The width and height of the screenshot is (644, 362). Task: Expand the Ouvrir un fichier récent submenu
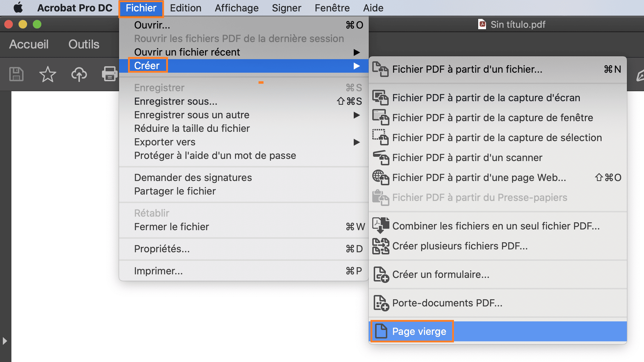tap(187, 52)
